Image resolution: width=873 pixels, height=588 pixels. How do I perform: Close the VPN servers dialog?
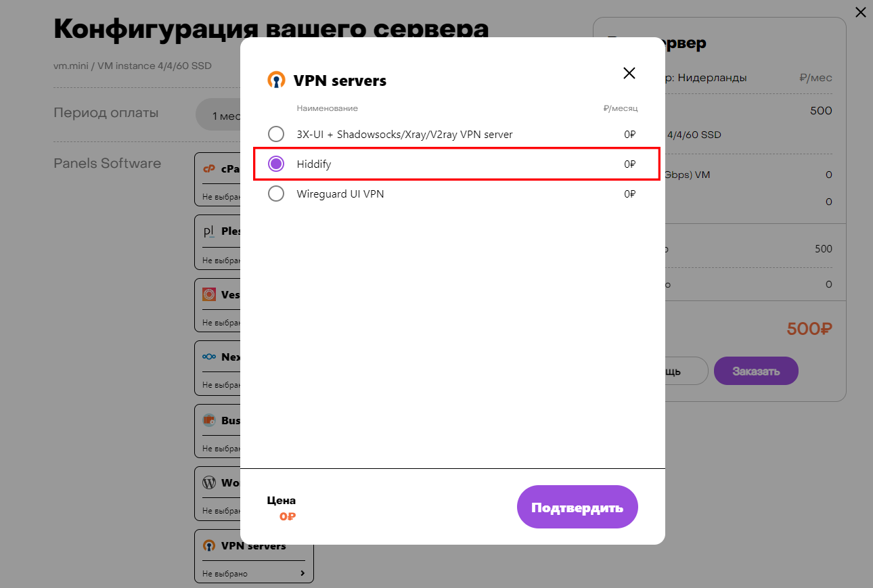point(629,73)
